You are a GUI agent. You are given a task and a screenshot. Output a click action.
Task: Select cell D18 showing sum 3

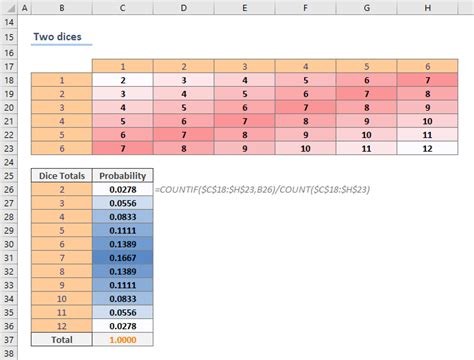pos(184,80)
